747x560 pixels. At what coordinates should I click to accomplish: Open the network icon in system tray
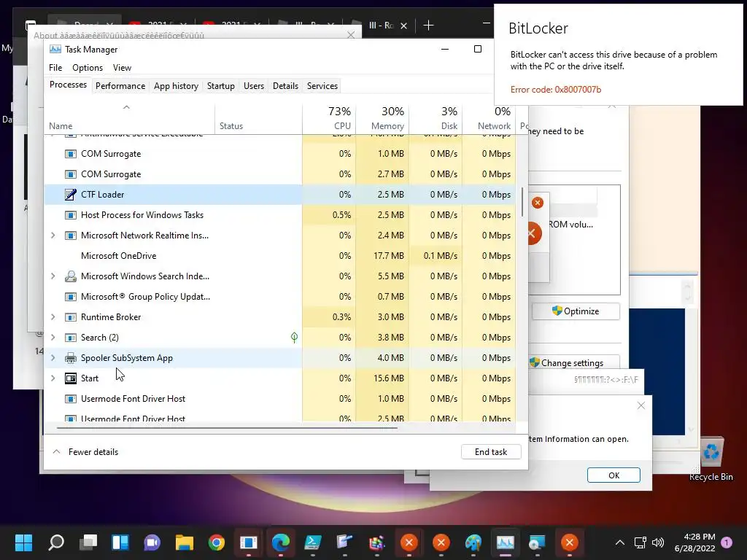click(640, 542)
